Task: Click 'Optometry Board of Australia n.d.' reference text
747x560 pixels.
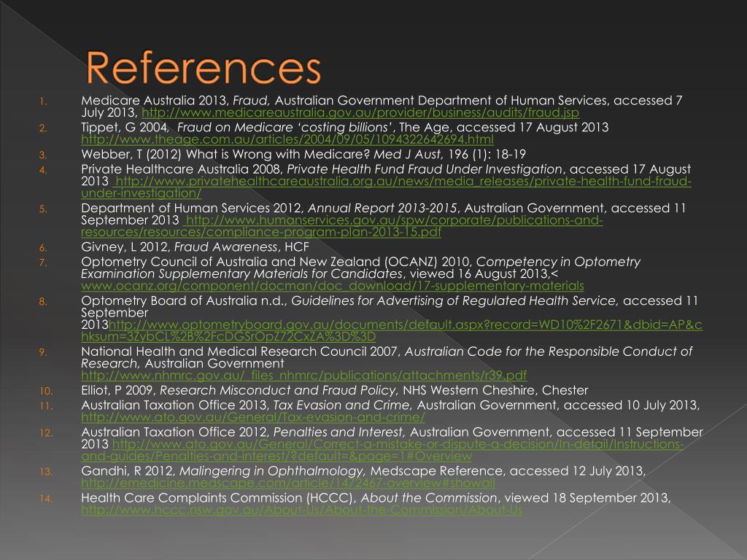Action: 184,301
